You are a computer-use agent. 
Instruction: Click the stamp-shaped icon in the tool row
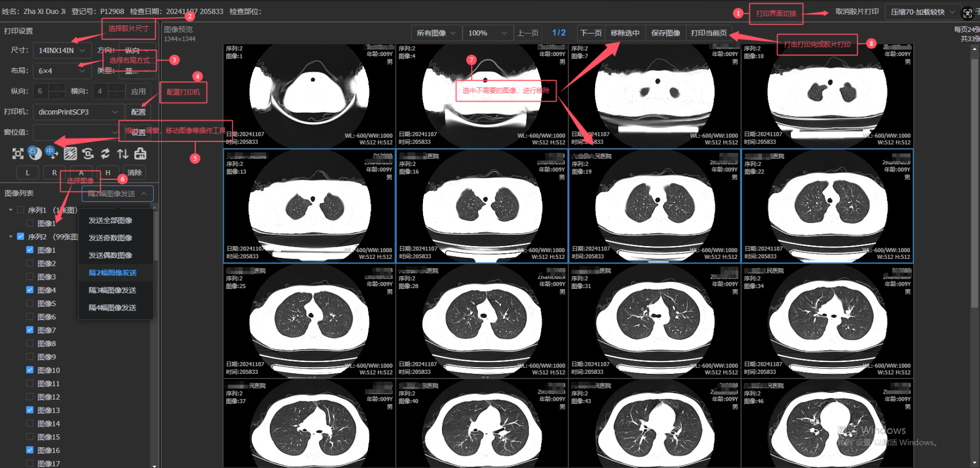coord(140,154)
